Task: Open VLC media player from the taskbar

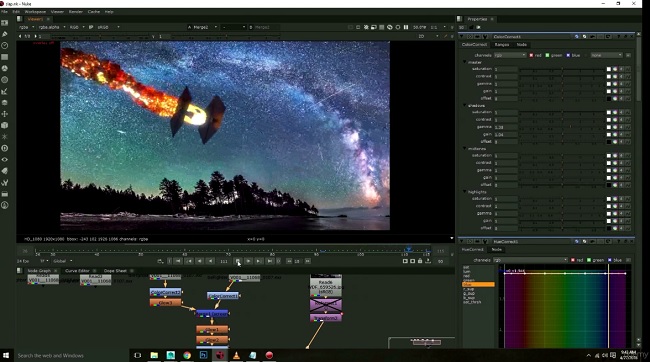Action: click(x=236, y=355)
